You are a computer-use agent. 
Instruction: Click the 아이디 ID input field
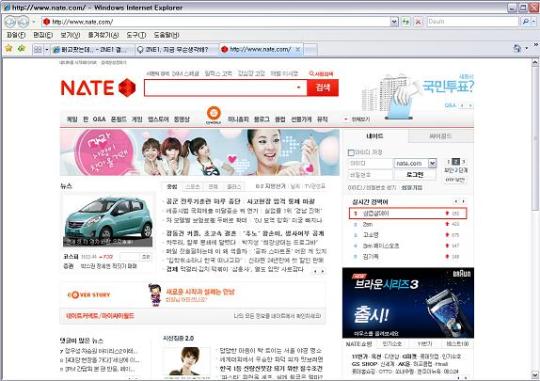click(370, 163)
